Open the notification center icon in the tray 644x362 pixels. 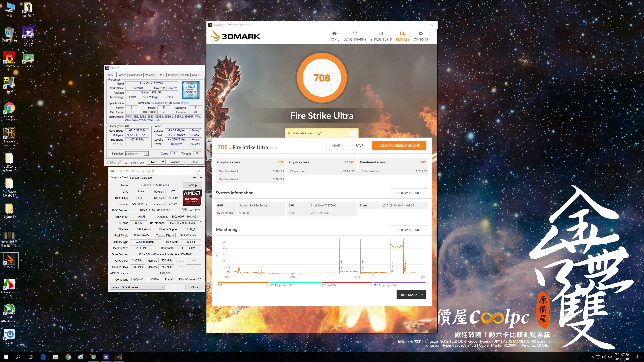tap(636, 357)
